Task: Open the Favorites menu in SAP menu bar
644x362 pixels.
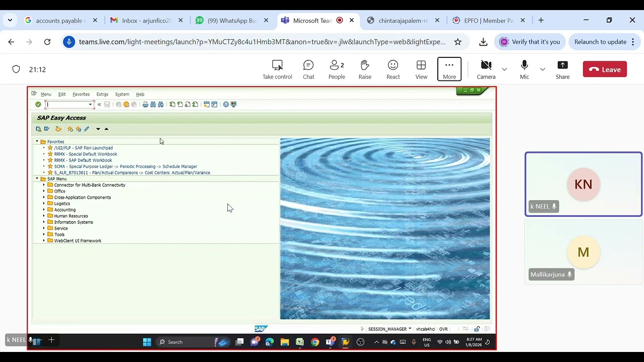Action: (81, 95)
